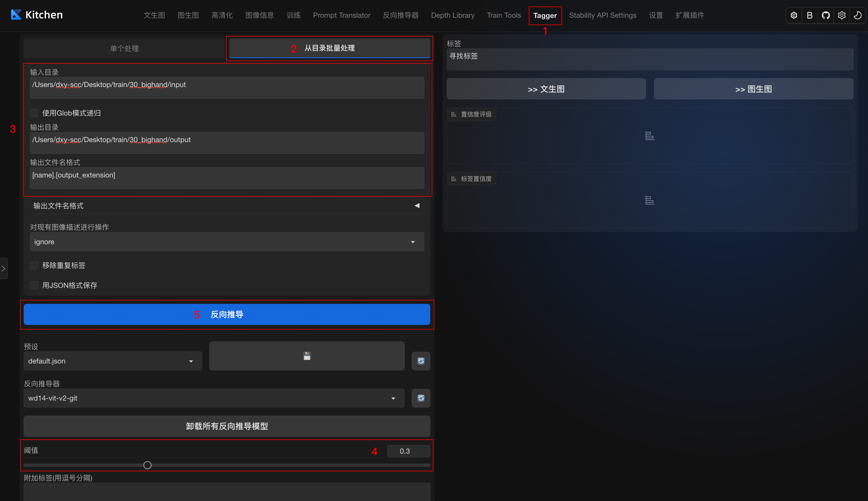Open the Train Tools tab
868x501 pixels.
click(503, 15)
